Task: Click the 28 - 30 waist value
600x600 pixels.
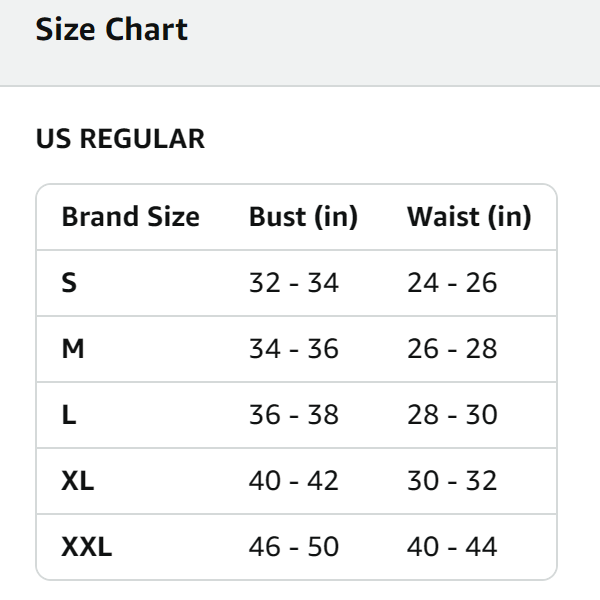Action: [x=452, y=415]
